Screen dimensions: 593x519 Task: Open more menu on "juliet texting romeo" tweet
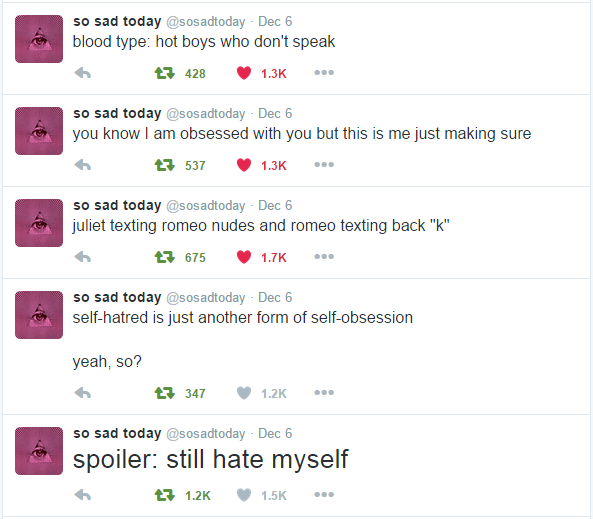(324, 256)
